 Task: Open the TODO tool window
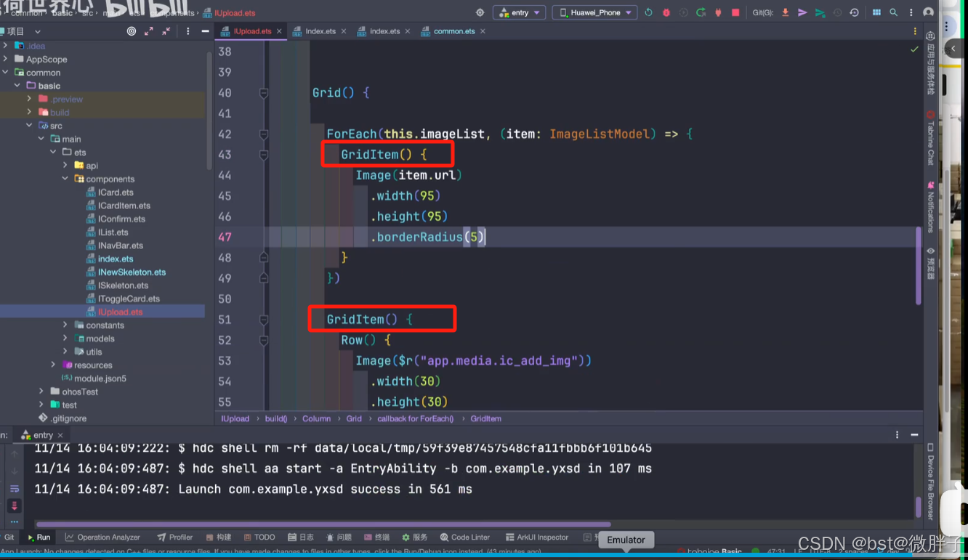tap(259, 537)
